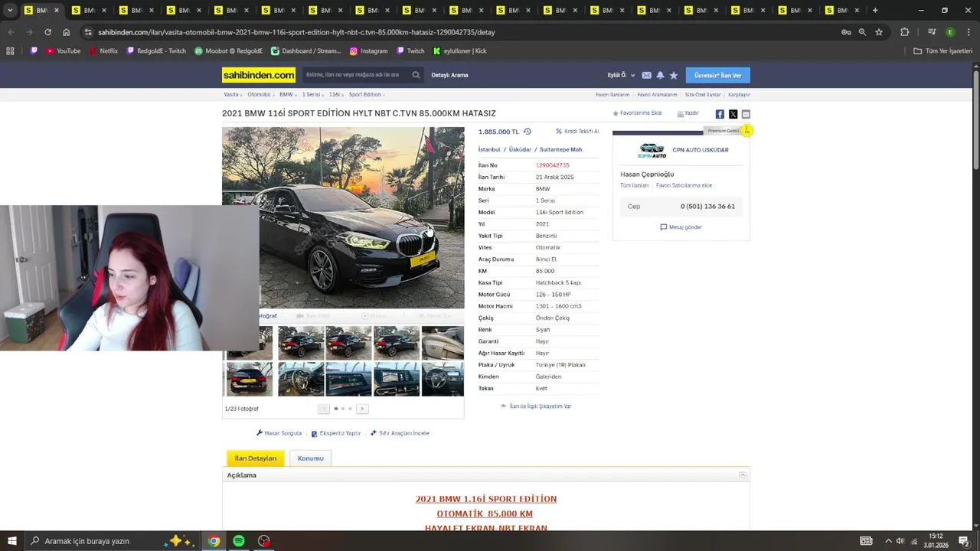
Task: Reload the page with browser refresh icon
Action: coord(47,32)
